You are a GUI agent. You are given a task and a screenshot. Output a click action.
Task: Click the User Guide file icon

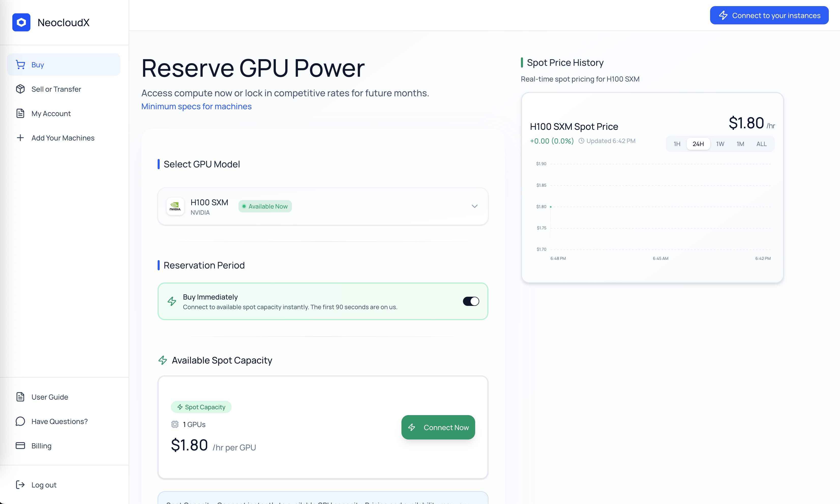[x=20, y=397]
